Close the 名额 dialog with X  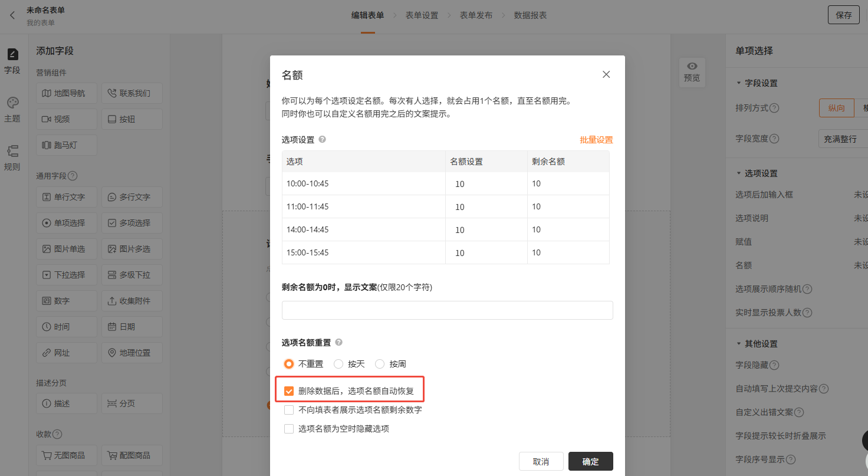(606, 74)
